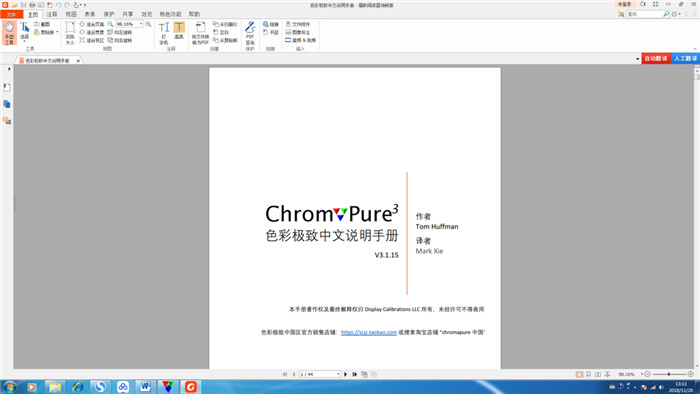Open the Pages thumbnail panel in sidebar
Image resolution: width=700 pixels, height=394 pixels.
click(7, 104)
